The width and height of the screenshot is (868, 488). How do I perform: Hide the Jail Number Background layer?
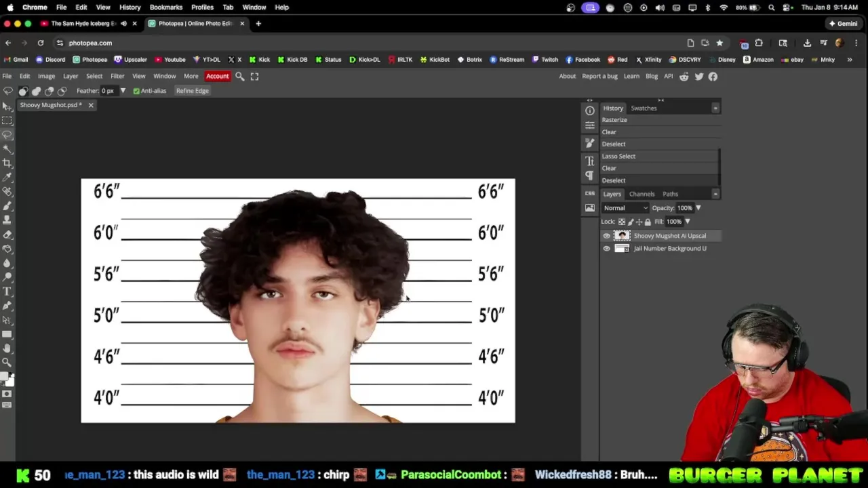[606, 249]
